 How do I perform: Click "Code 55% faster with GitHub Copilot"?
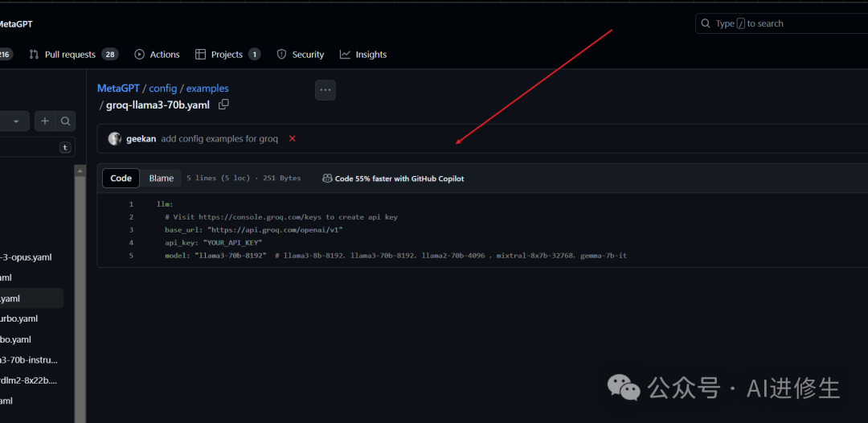[399, 179]
